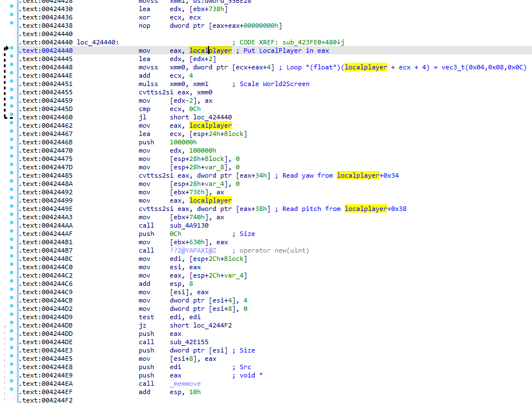Screen dimensions: 532x403
Task: Click the ??2@YAPAXI@Z call target
Action: 192,250
